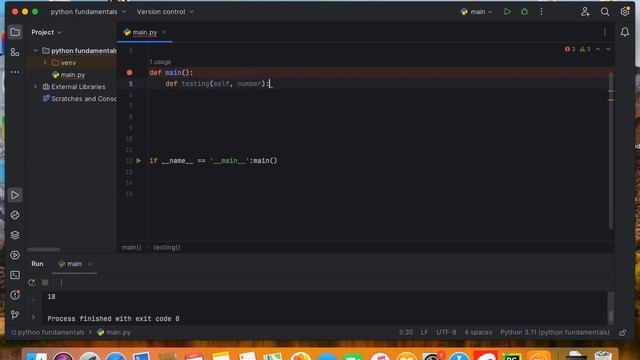
Task: Open more run actions menu in toolbar
Action: click(x=541, y=12)
